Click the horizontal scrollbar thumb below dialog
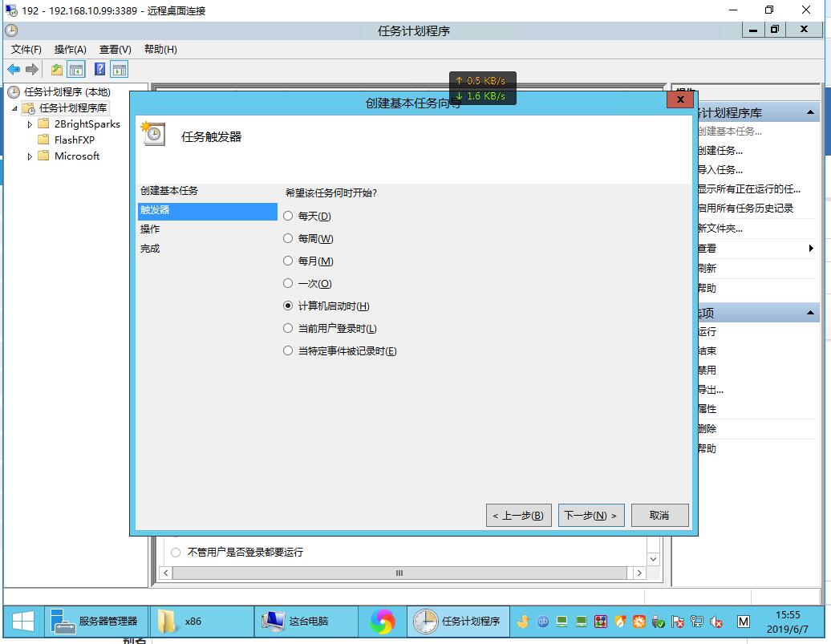831x644 pixels. [x=399, y=573]
